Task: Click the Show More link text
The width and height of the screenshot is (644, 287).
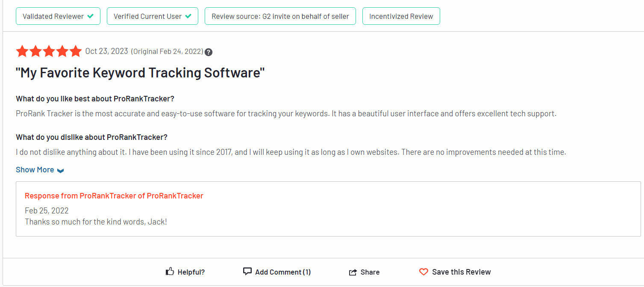Action: (x=35, y=170)
